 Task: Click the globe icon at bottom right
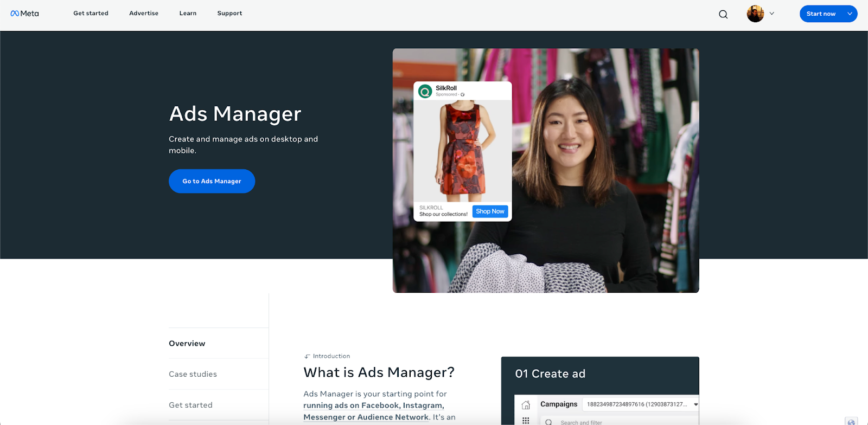851,422
